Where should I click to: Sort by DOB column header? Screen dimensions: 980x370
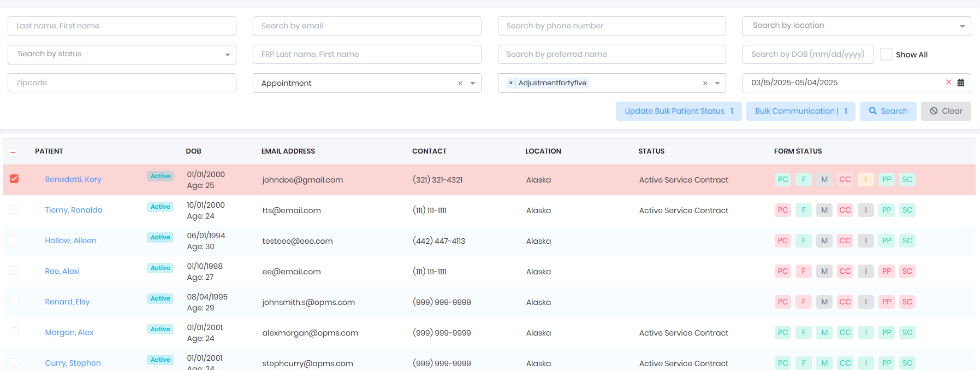pyautogui.click(x=193, y=151)
